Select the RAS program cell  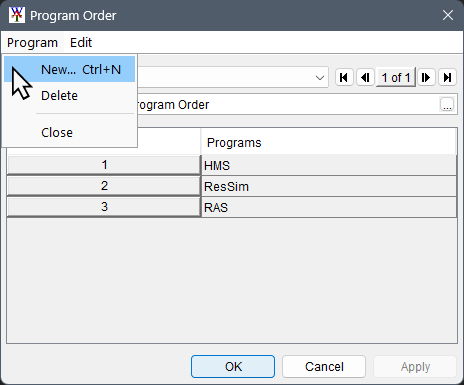[x=329, y=207]
